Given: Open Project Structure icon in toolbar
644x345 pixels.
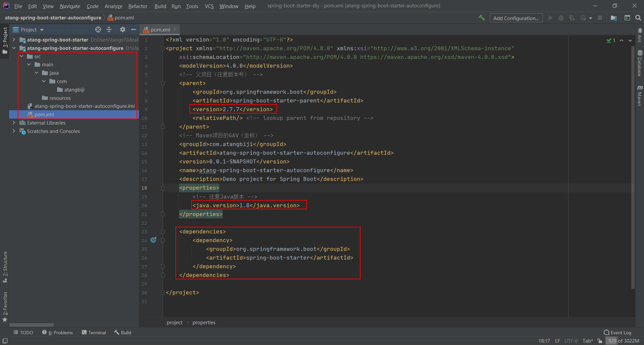Looking at the screenshot, I should coord(614,18).
